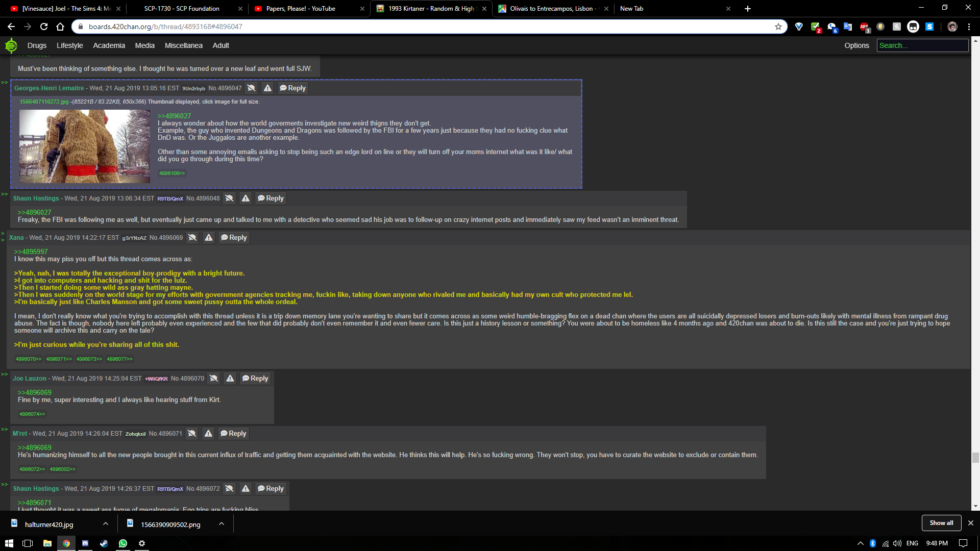Open Steam from the taskbar

(x=104, y=543)
